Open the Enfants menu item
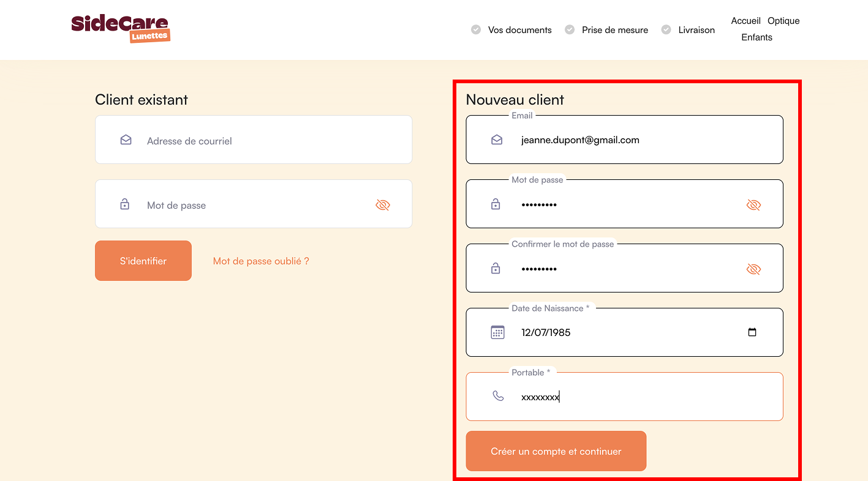The width and height of the screenshot is (868, 481). pyautogui.click(x=757, y=37)
